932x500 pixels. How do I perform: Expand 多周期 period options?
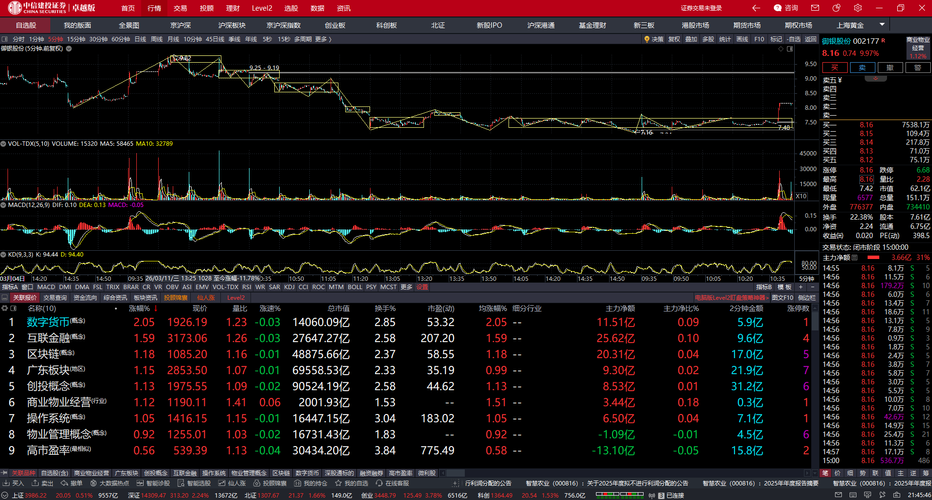click(x=306, y=39)
